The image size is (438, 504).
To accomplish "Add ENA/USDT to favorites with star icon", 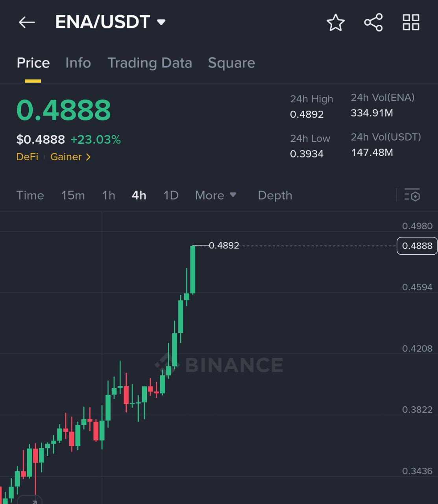I will click(336, 22).
